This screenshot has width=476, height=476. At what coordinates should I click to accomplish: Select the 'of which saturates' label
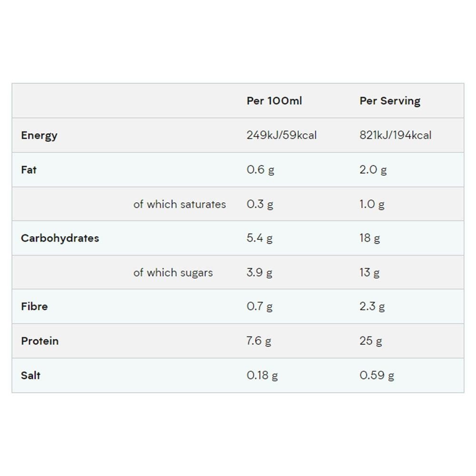tap(179, 204)
